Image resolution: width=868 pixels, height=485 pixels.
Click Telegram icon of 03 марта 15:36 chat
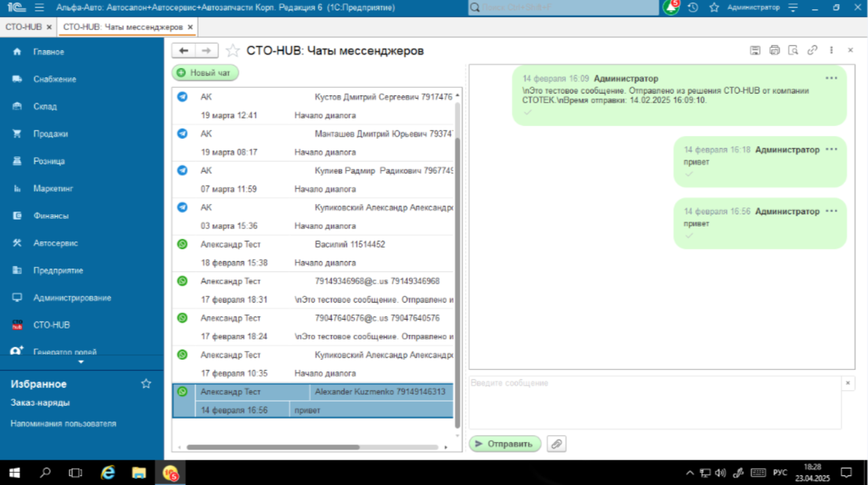(182, 207)
